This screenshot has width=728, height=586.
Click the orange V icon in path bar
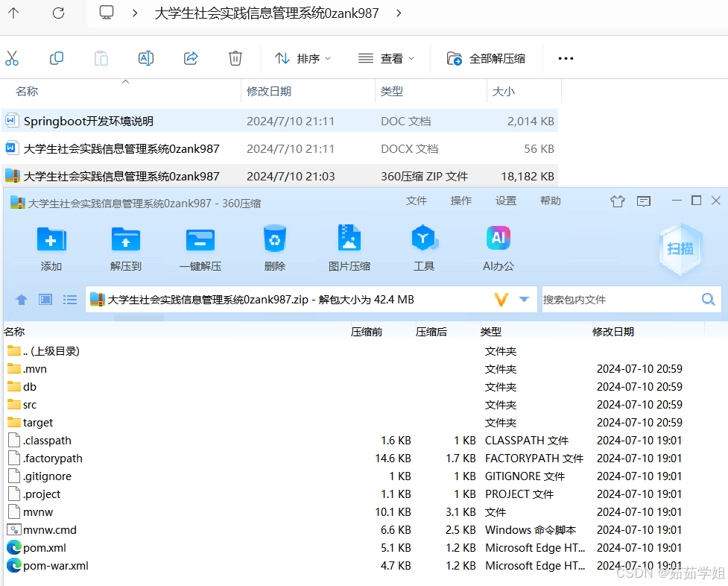tap(501, 300)
